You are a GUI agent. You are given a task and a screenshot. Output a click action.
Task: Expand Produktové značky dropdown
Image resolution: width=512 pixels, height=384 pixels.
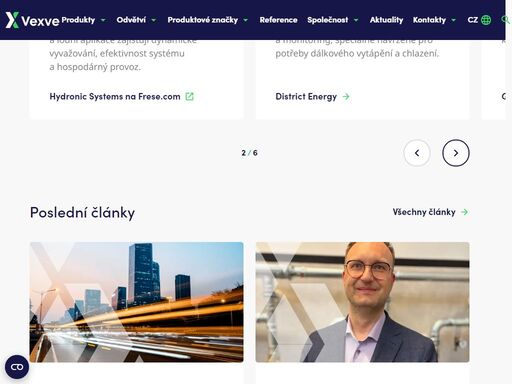[x=246, y=20]
